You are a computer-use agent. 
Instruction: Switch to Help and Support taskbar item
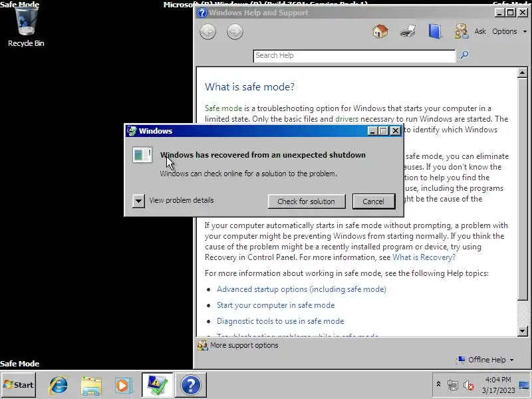tap(191, 385)
